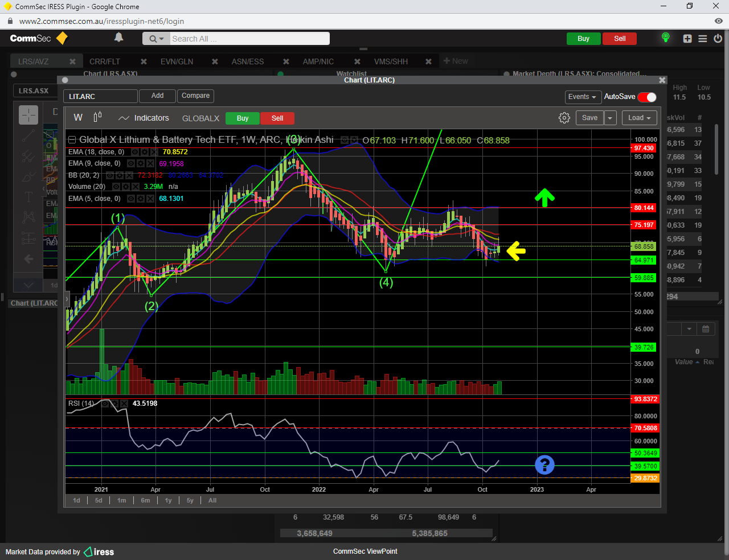Close the LRS/AVZ tab
The height and width of the screenshot is (560, 729).
point(72,61)
